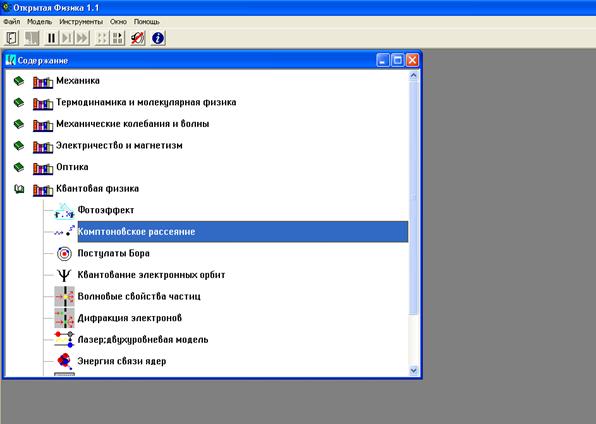Screen dimensions: 596x424
Task: Click the fast-forward playback icon
Action: [82, 38]
